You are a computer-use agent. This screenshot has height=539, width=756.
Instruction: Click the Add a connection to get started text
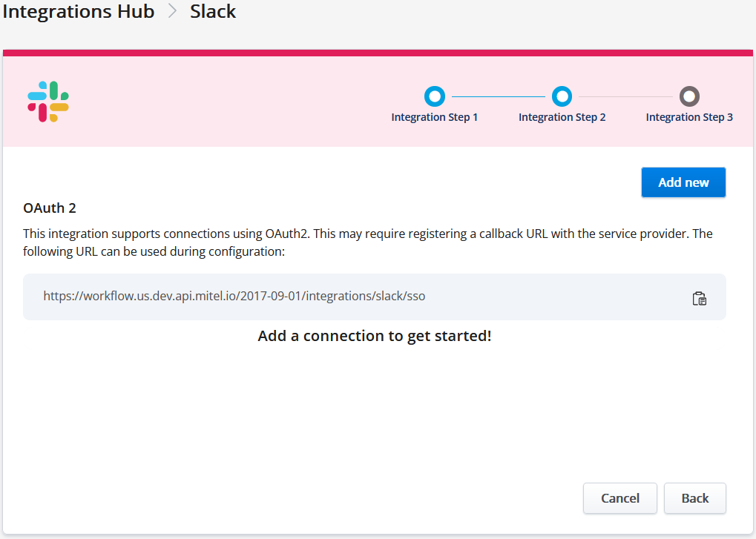tap(374, 335)
